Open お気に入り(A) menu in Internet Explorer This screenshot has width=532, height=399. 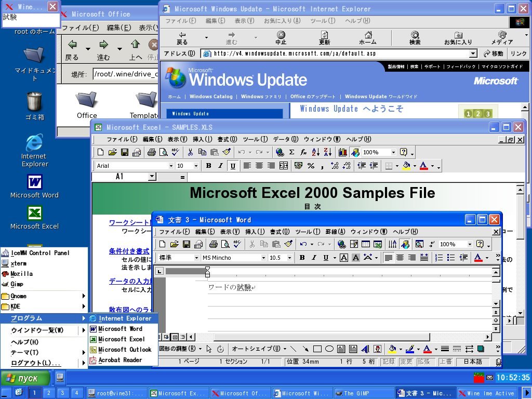pos(282,21)
